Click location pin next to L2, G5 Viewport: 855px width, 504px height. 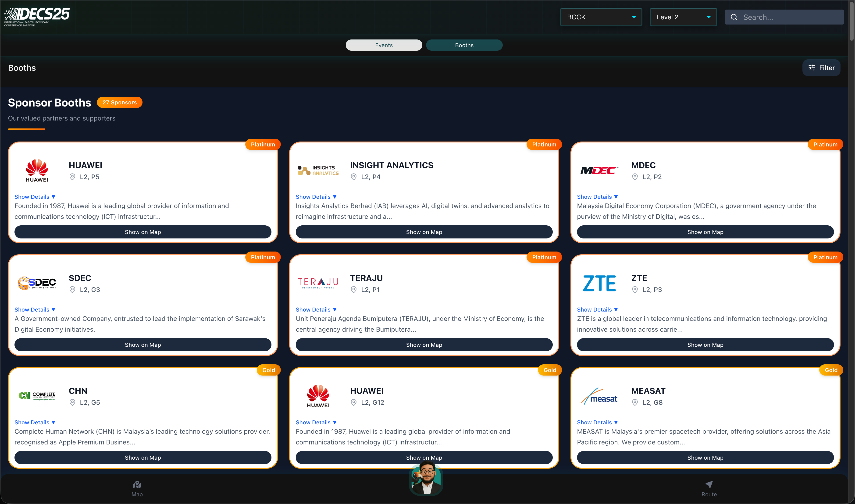(72, 402)
